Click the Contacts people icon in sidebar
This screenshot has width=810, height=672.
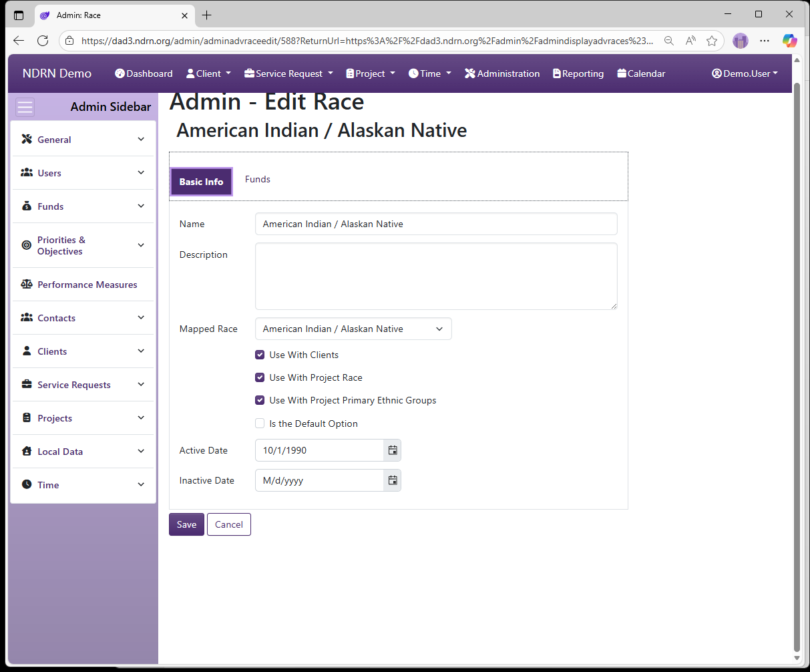(27, 317)
